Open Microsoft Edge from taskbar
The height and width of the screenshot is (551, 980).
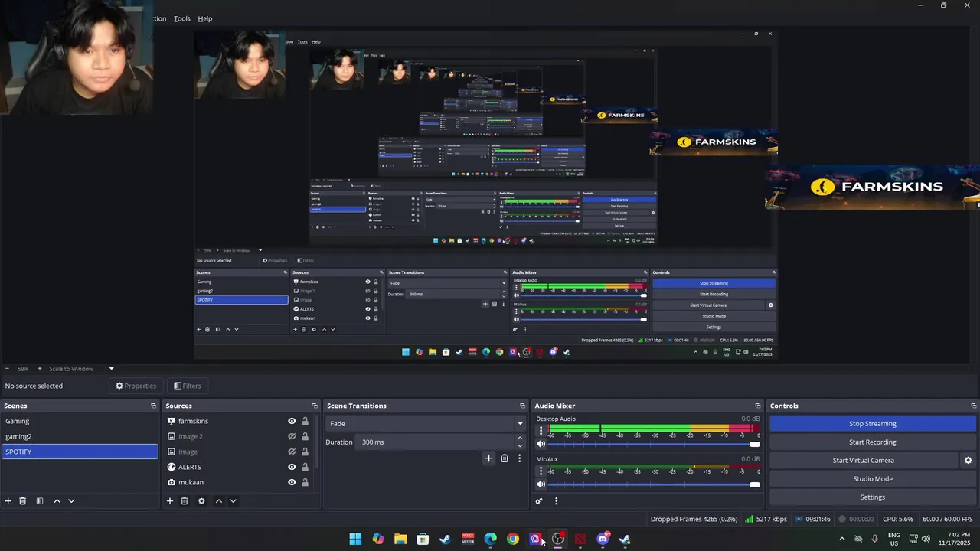490,540
